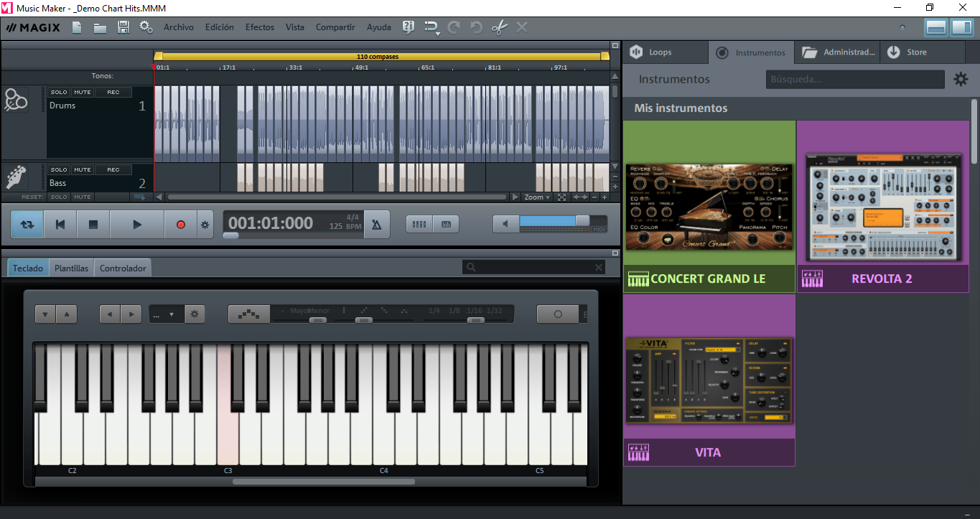Add a new track with the plus icon
980x519 pixels.
(x=140, y=197)
